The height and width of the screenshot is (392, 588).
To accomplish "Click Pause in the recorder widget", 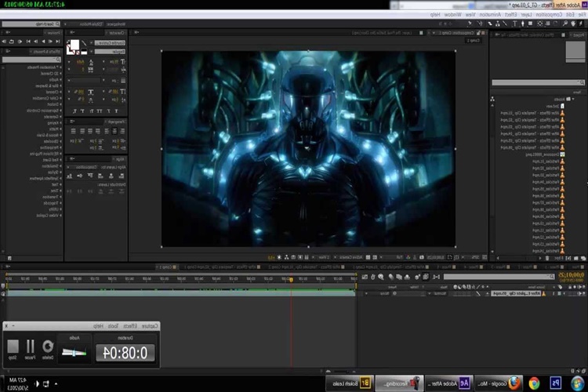I will click(30, 349).
